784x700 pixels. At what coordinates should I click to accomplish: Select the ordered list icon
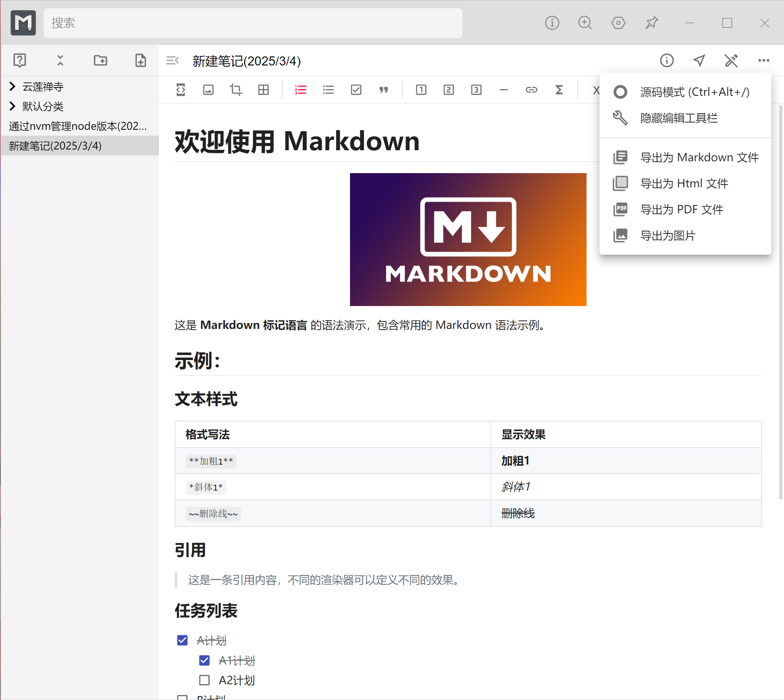tap(300, 90)
